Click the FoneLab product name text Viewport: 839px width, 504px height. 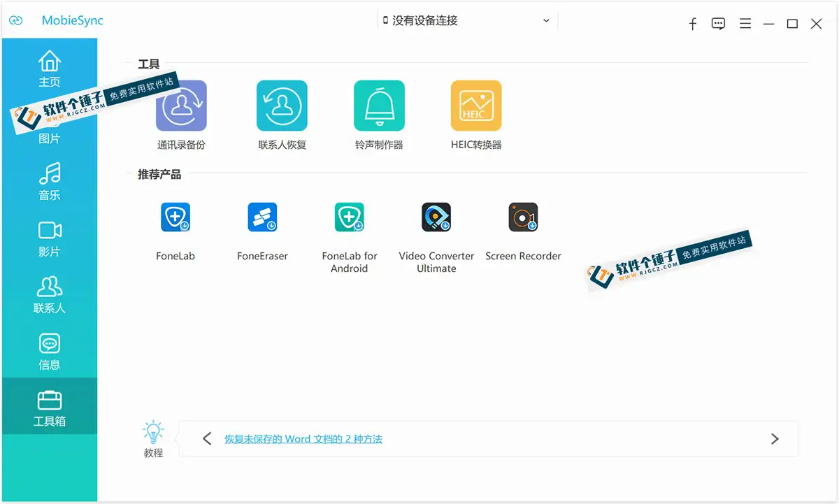(x=175, y=256)
